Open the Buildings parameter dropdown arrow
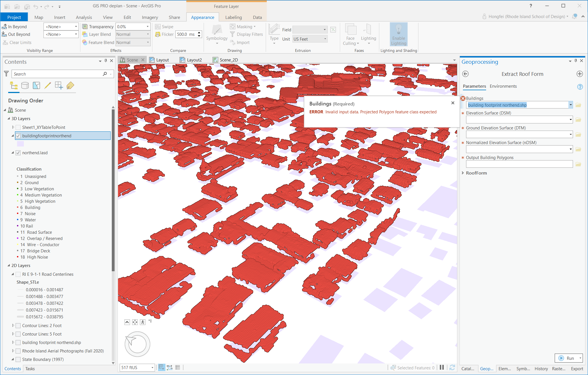588x375 pixels. (570, 105)
